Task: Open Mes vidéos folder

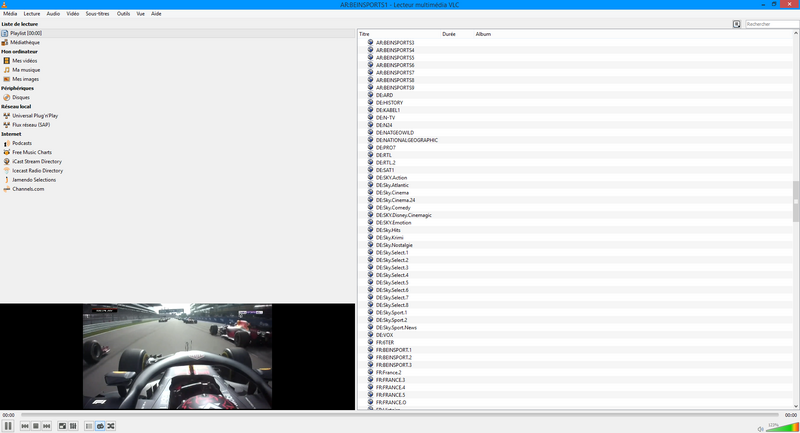Action: pyautogui.click(x=24, y=61)
